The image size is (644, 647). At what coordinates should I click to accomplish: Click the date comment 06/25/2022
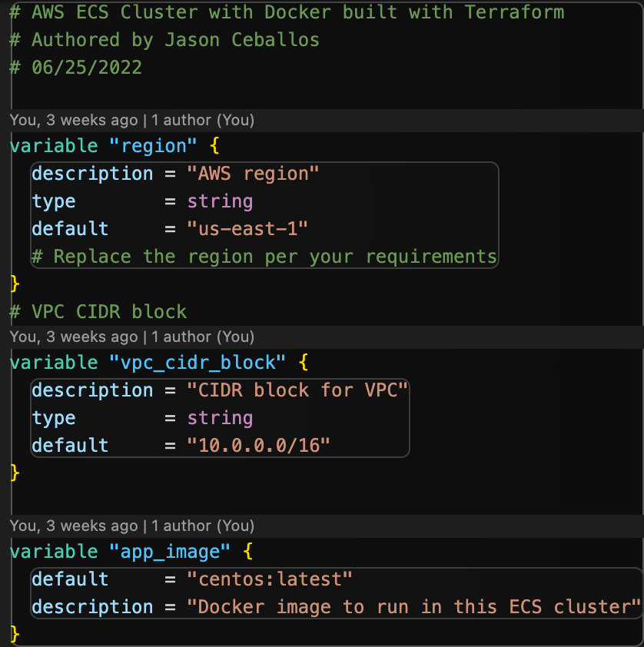click(76, 68)
